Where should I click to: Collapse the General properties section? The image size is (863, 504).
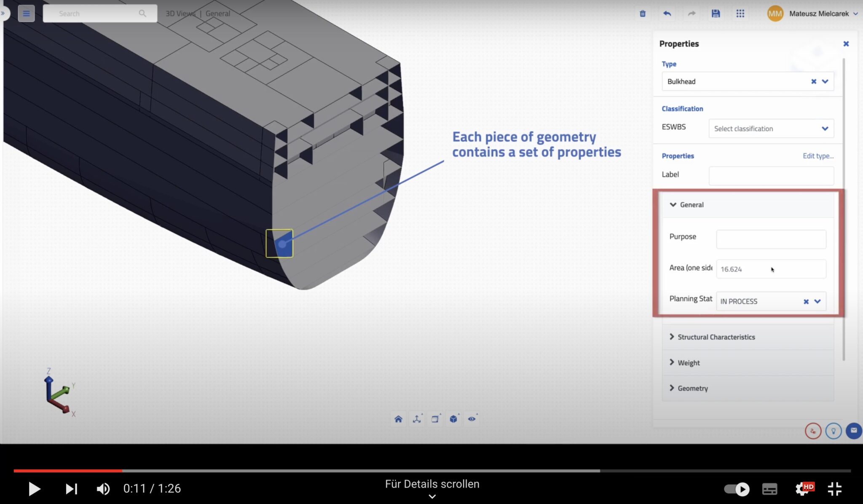[673, 205]
